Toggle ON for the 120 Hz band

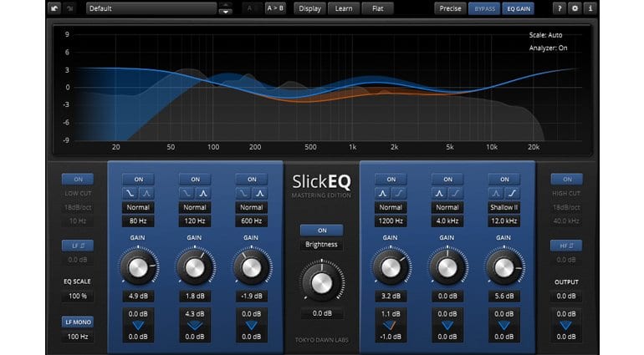tap(195, 180)
